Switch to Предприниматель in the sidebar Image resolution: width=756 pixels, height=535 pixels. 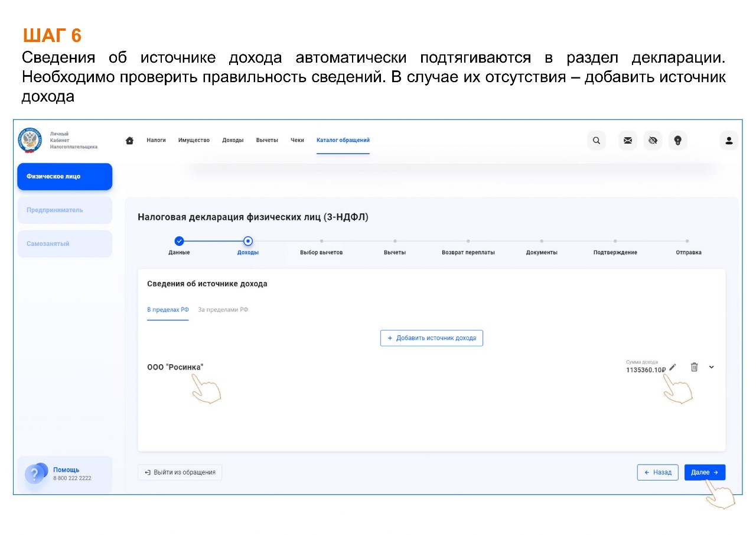tap(64, 210)
